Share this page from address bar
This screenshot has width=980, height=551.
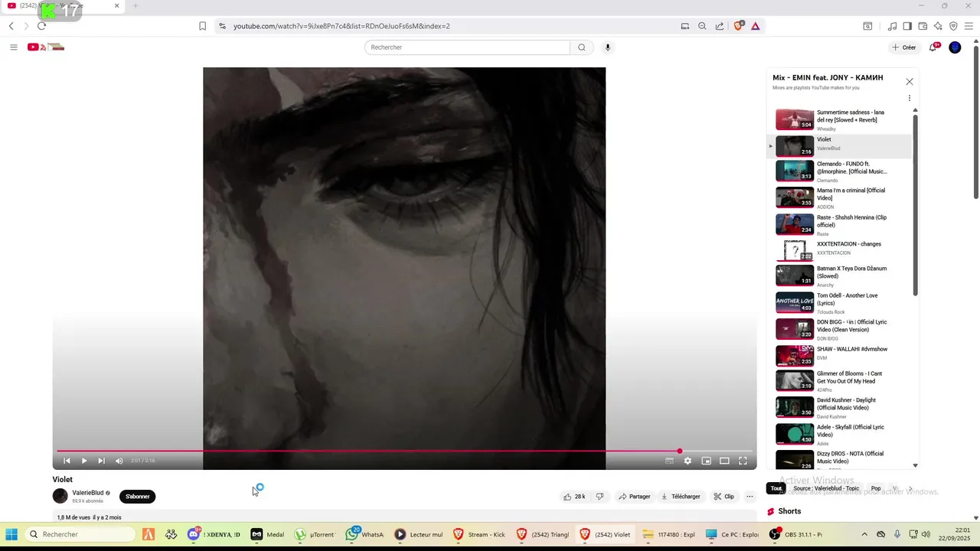click(720, 26)
